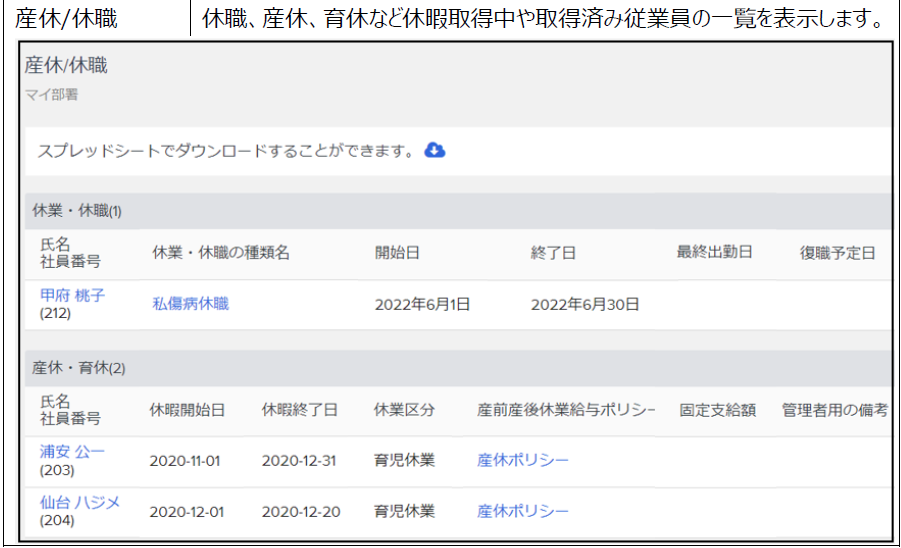
Task: Click the 休業・休職(1) section header
Action: (76, 211)
